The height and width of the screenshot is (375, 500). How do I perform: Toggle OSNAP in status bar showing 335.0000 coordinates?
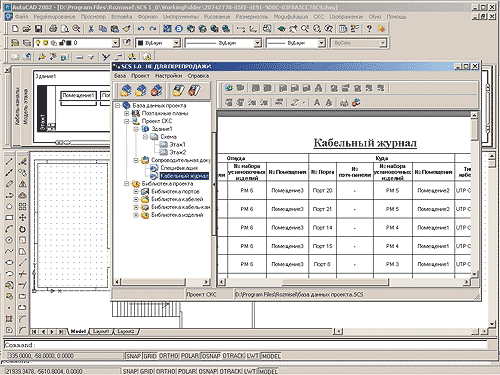[211, 356]
